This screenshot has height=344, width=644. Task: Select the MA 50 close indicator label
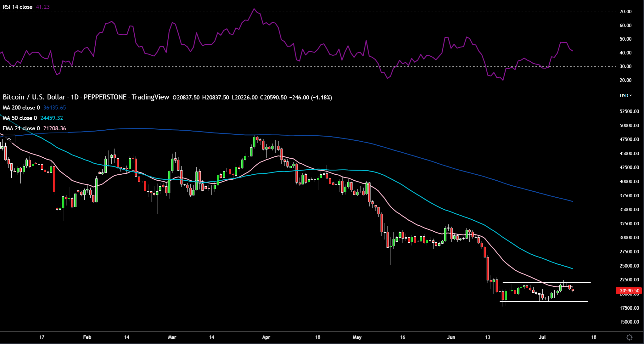(20, 118)
